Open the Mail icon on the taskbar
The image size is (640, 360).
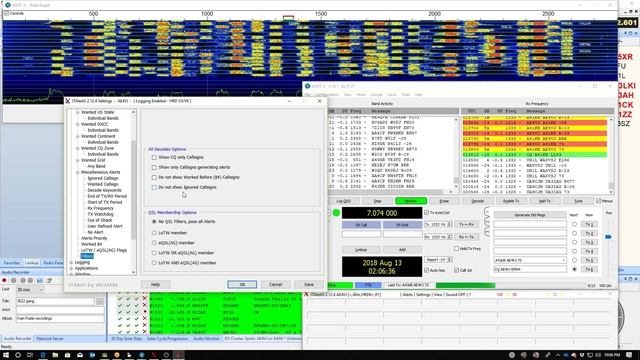(80, 355)
